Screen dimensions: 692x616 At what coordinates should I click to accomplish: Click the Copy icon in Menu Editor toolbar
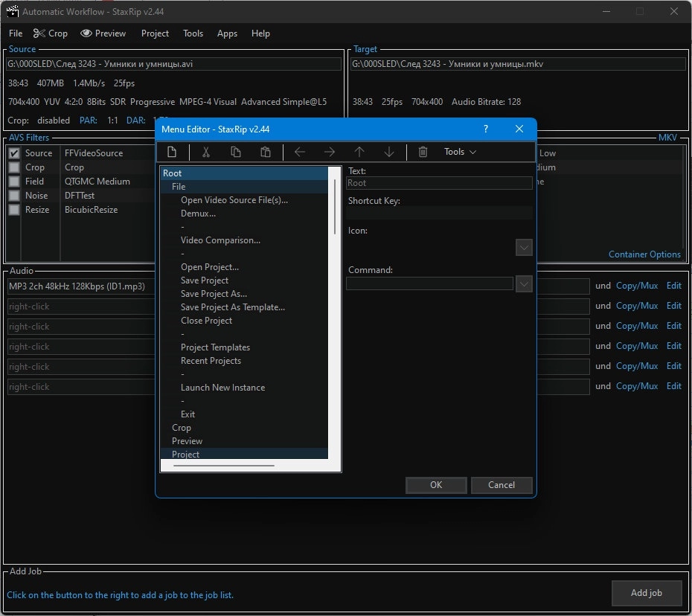236,152
